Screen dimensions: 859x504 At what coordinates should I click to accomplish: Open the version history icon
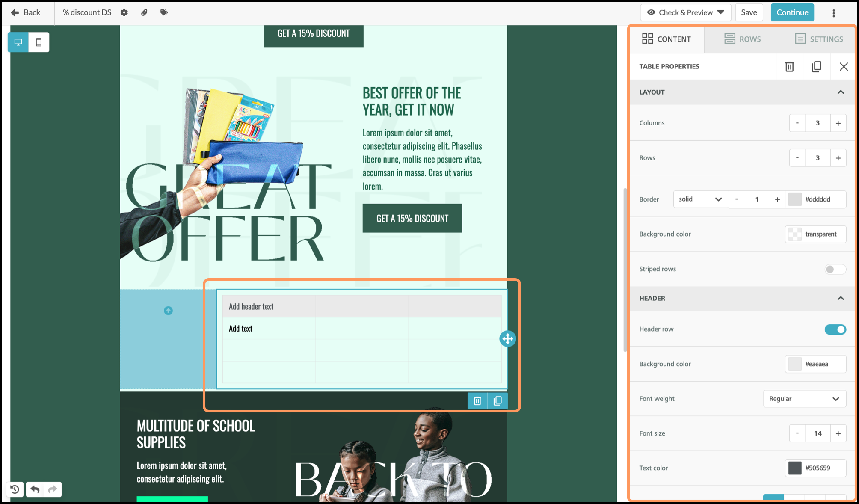(x=15, y=489)
